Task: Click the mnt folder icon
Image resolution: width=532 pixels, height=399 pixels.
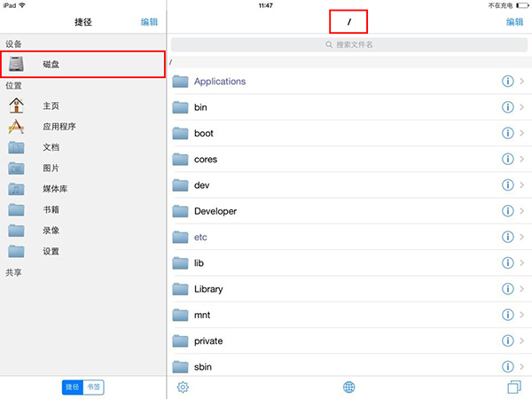Action: coord(180,315)
